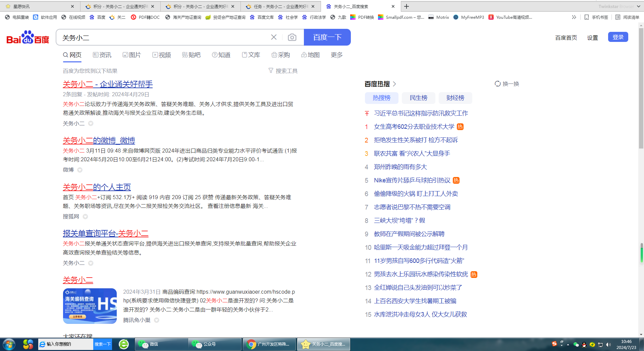Open 手机书签 mobile bookmarks

(596, 17)
